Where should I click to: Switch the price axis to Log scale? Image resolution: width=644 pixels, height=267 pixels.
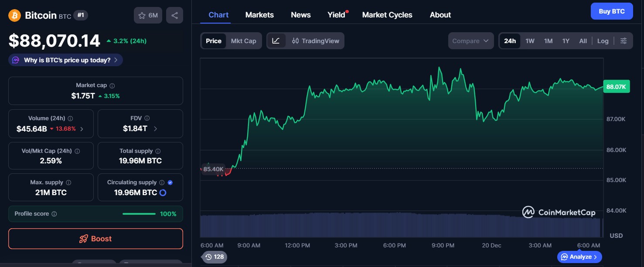[x=603, y=41]
